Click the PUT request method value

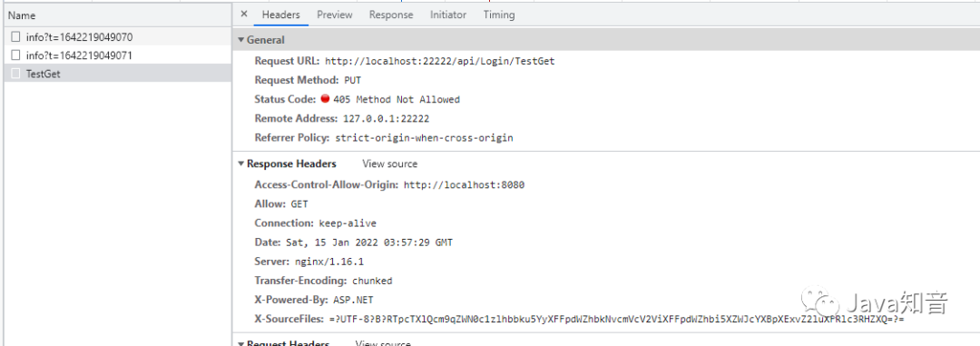tap(352, 80)
